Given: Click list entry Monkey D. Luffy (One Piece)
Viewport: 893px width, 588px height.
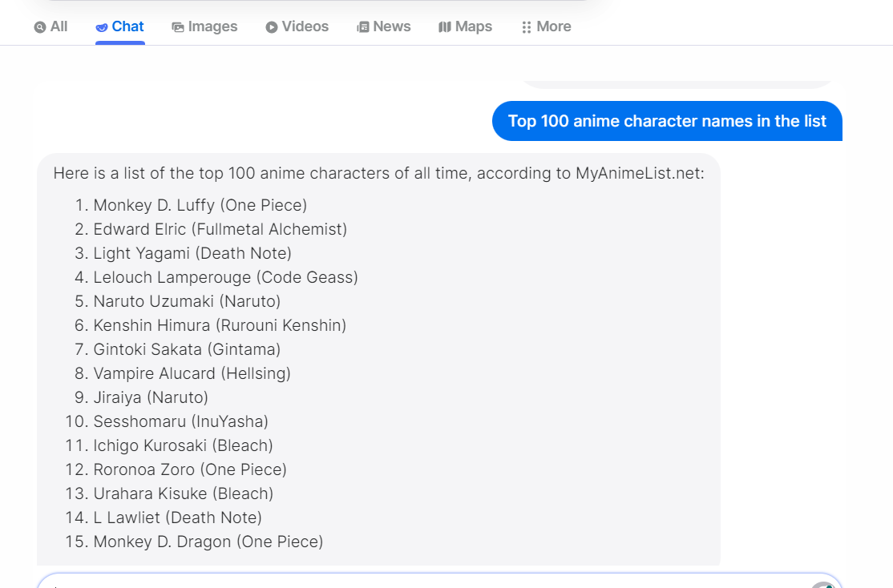Looking at the screenshot, I should coord(200,205).
